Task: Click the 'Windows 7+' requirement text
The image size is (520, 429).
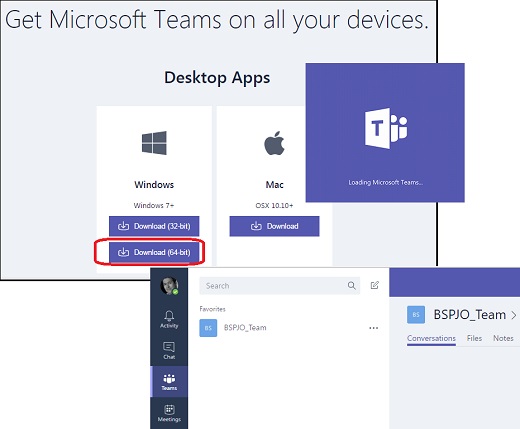Action: click(154, 205)
